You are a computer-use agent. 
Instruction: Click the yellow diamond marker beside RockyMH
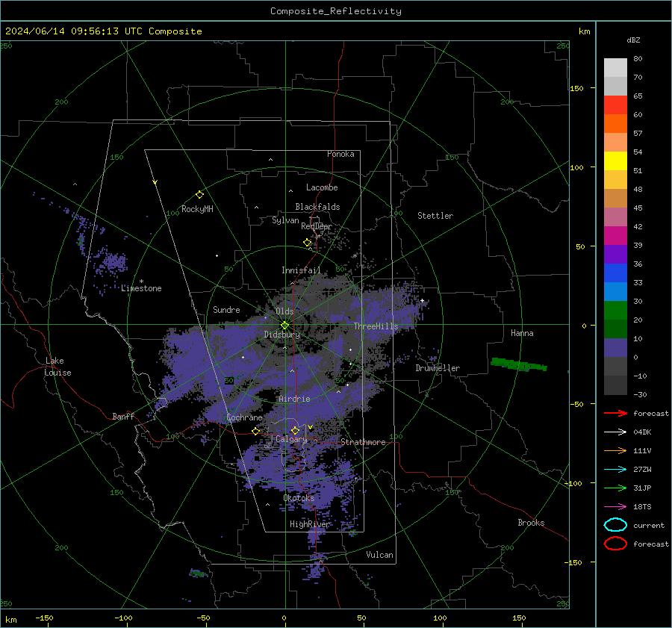pyautogui.click(x=199, y=195)
